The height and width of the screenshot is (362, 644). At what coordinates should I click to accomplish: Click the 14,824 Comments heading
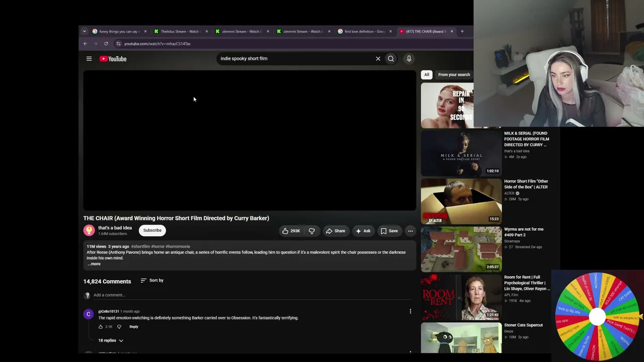pos(107,282)
